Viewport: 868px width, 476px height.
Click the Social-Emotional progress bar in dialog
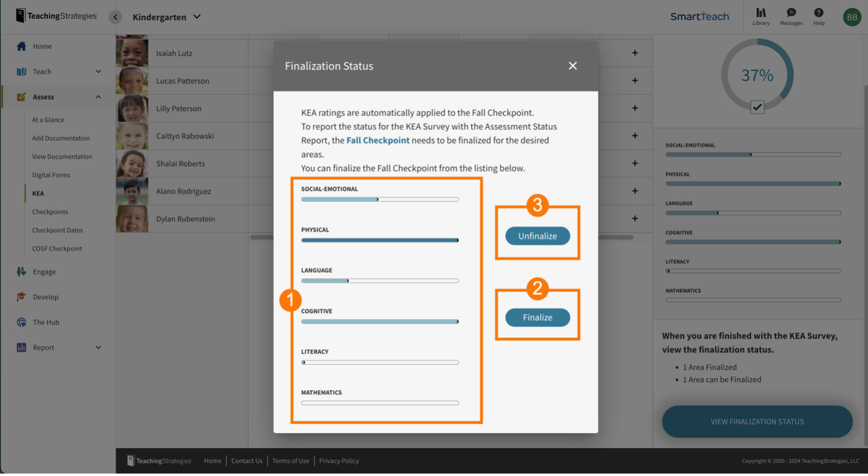[379, 199]
